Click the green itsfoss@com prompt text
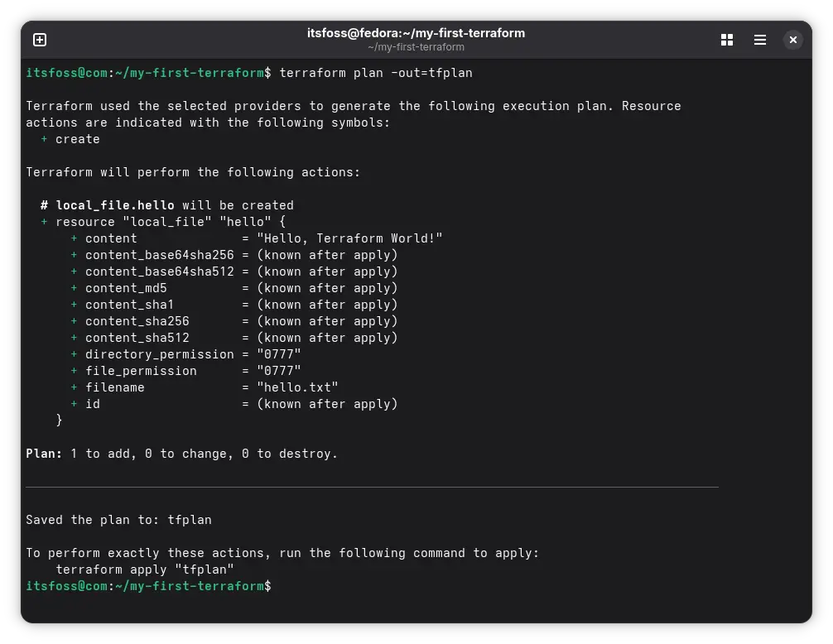The width and height of the screenshot is (833, 644). click(x=66, y=586)
